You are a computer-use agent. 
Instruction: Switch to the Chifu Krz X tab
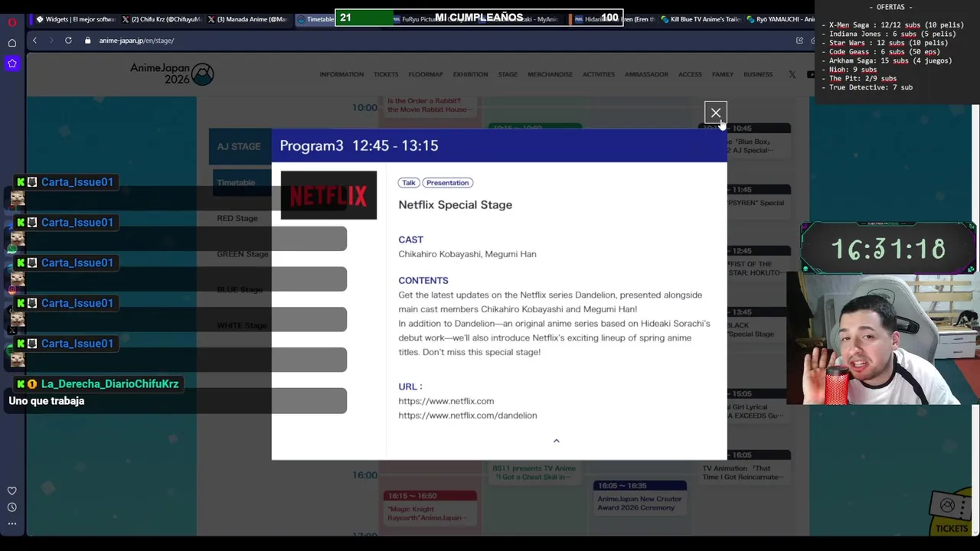pyautogui.click(x=161, y=19)
